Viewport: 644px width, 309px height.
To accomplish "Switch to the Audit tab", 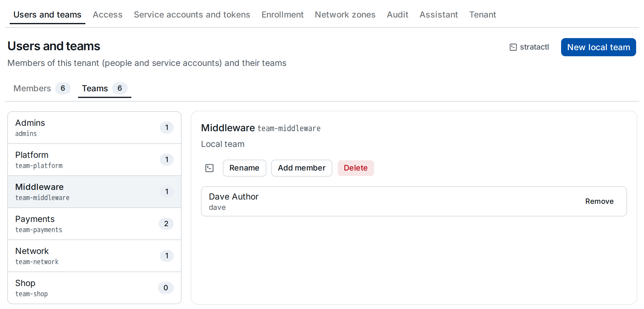I will 397,15.
